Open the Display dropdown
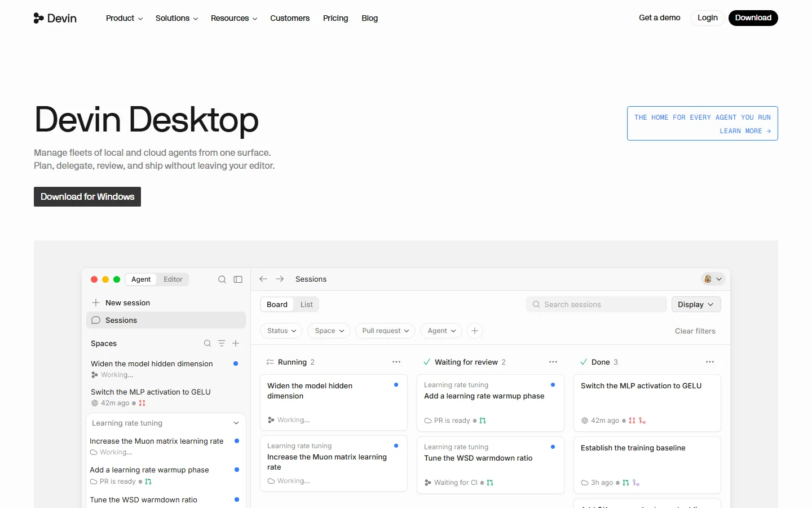The height and width of the screenshot is (508, 812). click(696, 304)
